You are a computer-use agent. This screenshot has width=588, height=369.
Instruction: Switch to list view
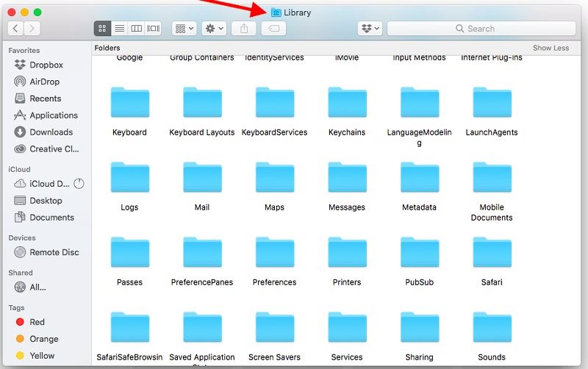tap(120, 29)
